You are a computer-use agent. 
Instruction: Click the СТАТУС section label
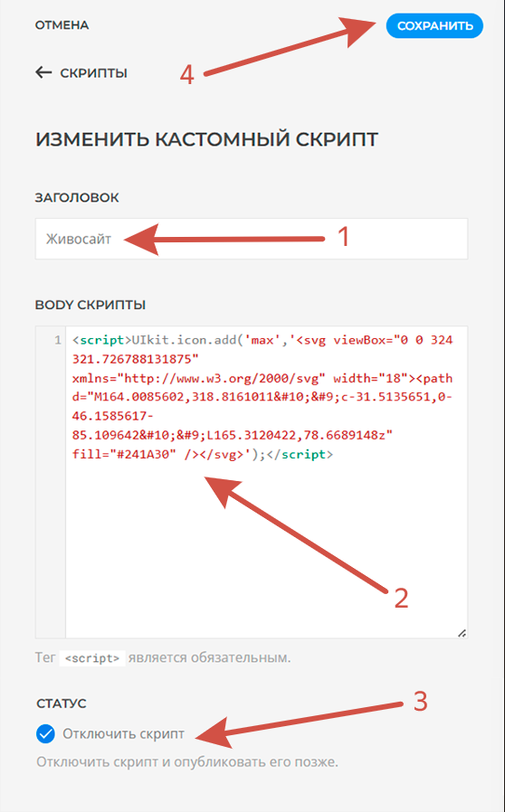(x=62, y=703)
